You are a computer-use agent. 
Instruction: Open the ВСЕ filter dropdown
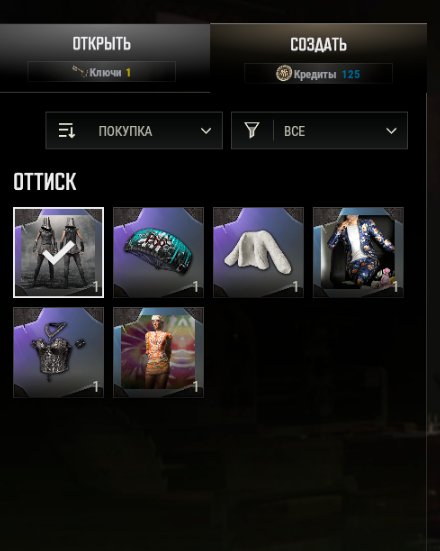pos(319,130)
